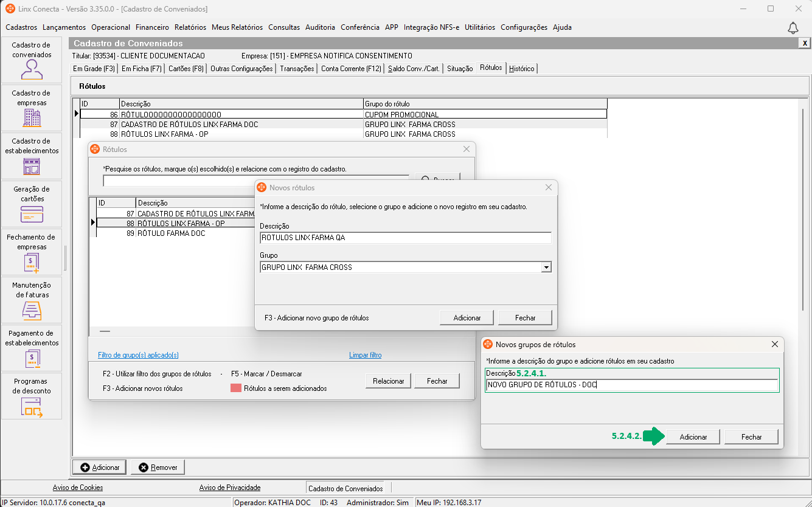Switch to the Situação tab
The image size is (812, 507).
click(x=460, y=69)
